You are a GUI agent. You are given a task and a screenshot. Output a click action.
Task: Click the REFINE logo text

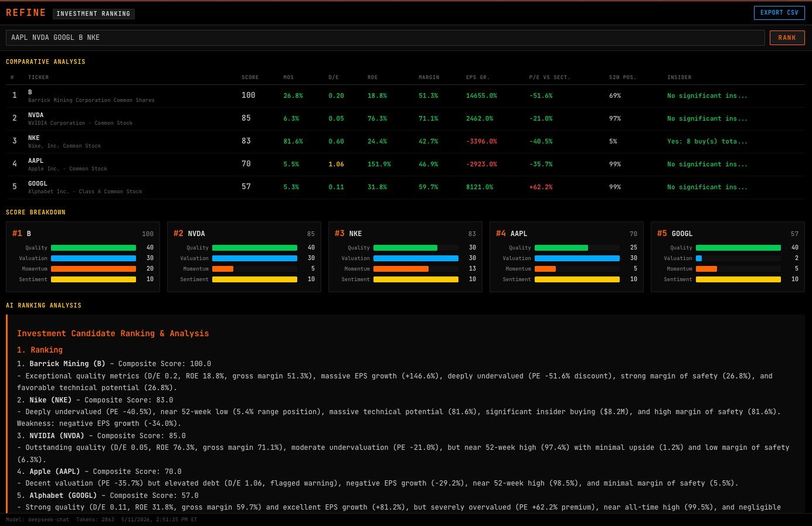[26, 13]
